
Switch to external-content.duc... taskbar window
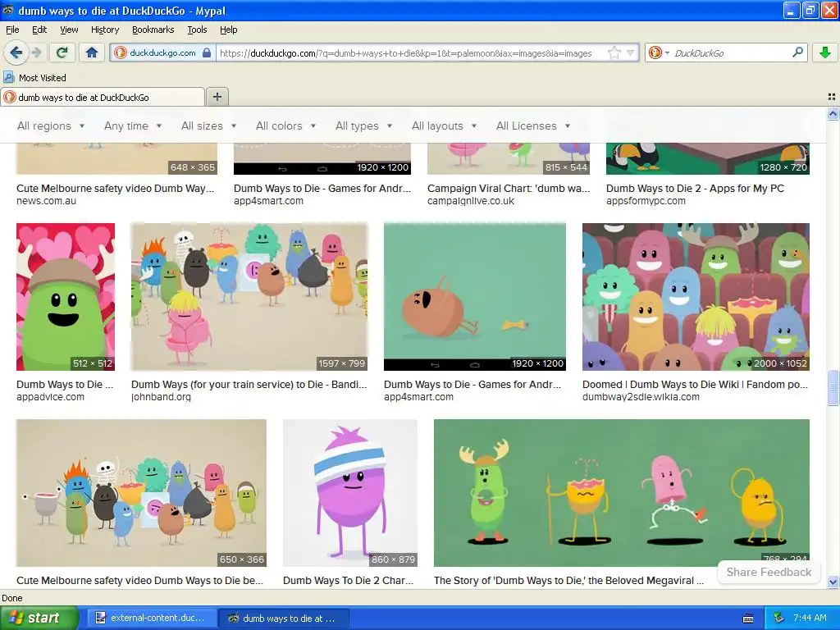pos(150,619)
